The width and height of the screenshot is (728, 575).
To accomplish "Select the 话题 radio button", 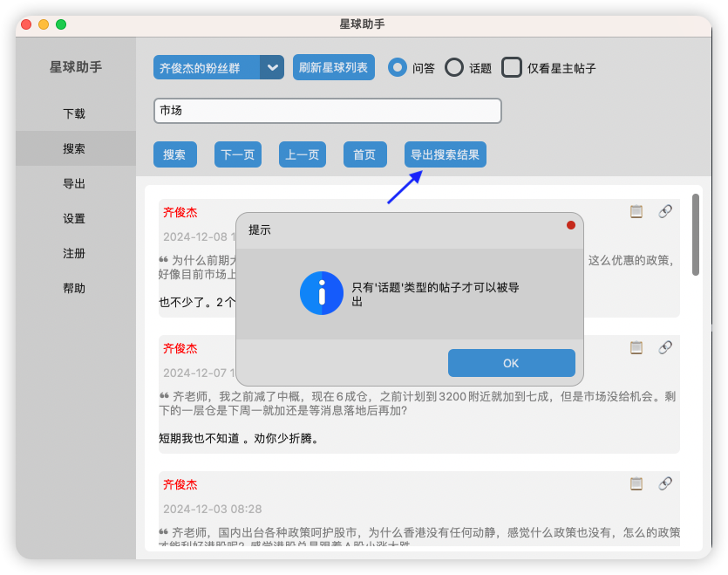I will click(x=454, y=67).
